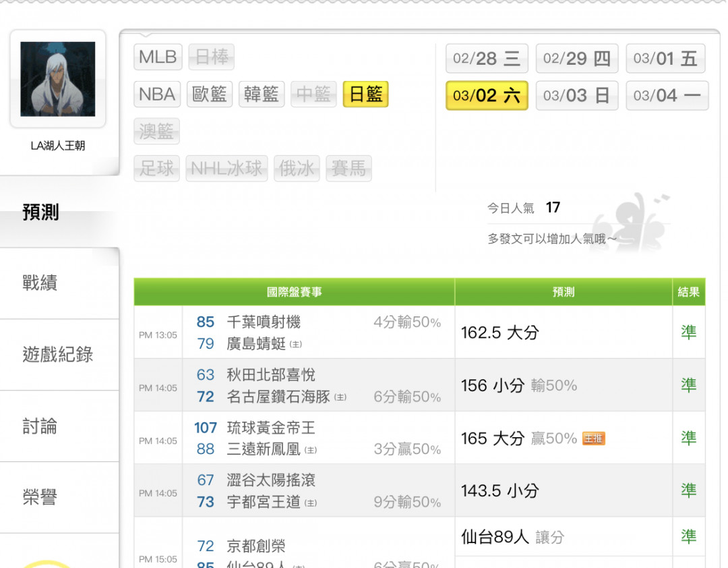This screenshot has width=728, height=568.
Task: Click team name 廣島蜻蜓
Action: click(256, 343)
